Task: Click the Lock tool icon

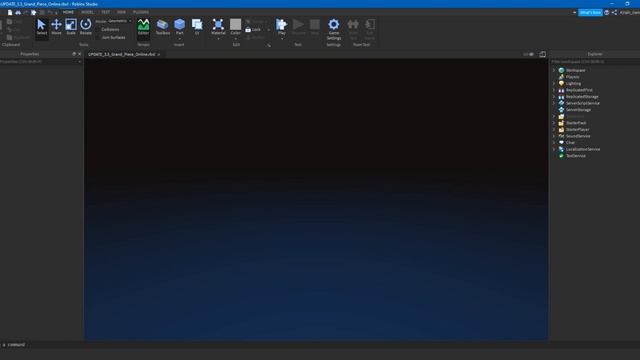Action: 248,30
